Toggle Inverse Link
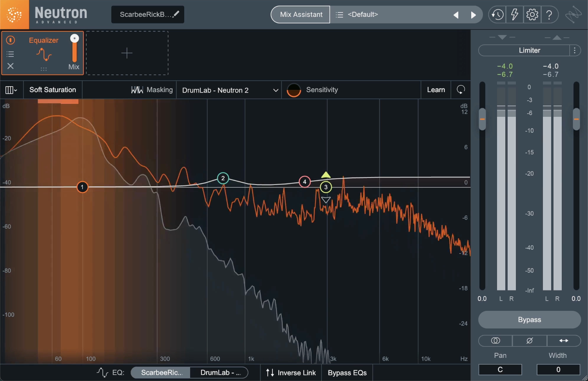The width and height of the screenshot is (588, 381). (x=291, y=373)
